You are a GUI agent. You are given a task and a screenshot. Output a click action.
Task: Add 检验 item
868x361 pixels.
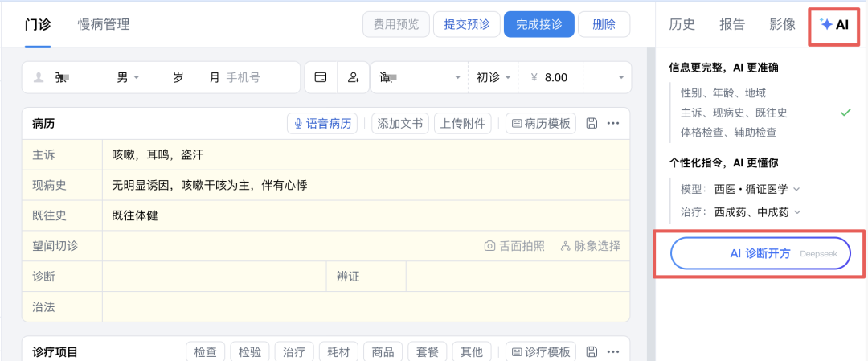[x=250, y=351]
